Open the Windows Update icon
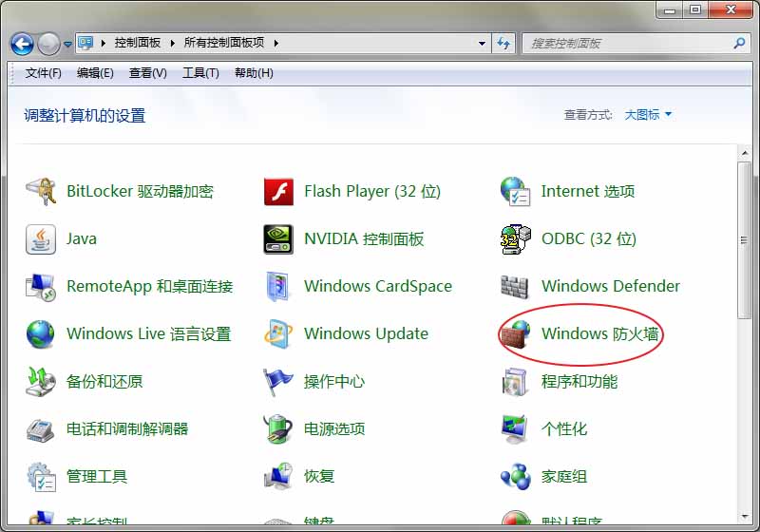Screen dimensions: 760x532 pos(278,333)
